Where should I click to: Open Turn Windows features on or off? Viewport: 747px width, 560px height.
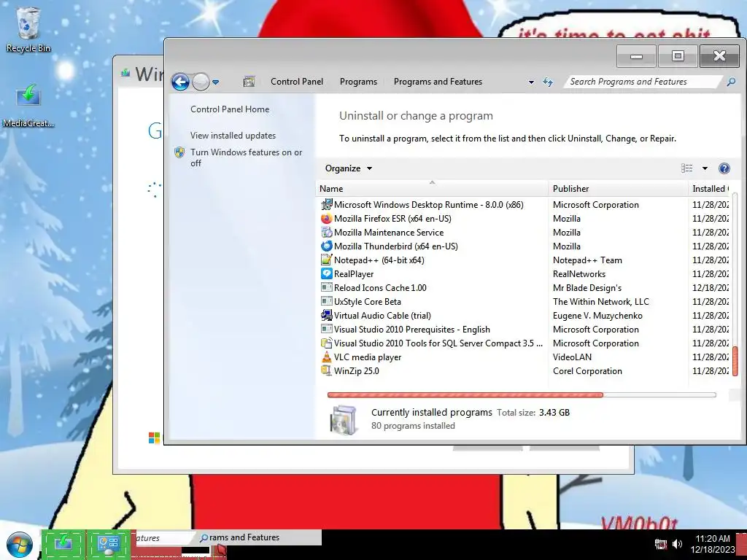coord(247,157)
